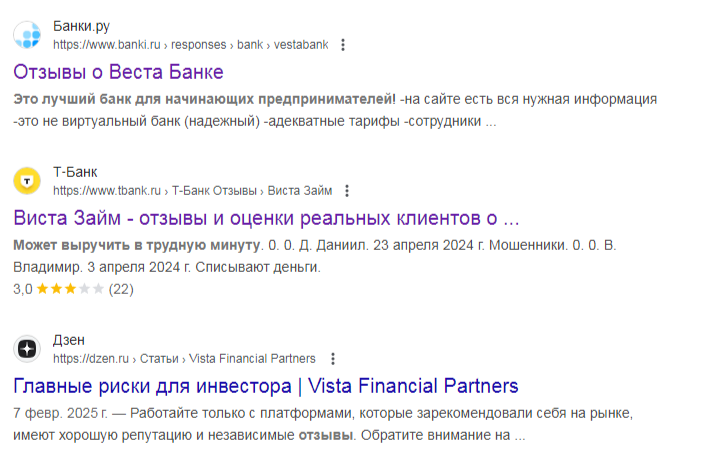Click the bold word "отзывы" in Дзен snippet

[x=325, y=435]
